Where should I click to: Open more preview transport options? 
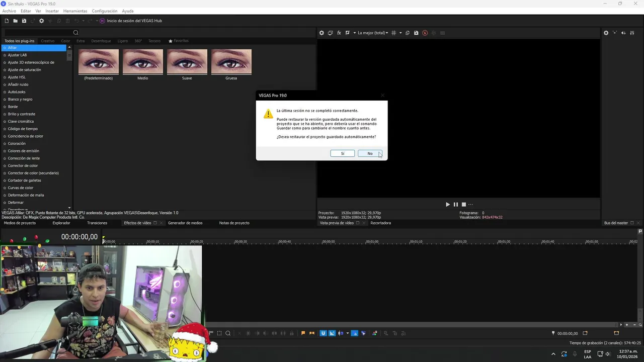pos(471,204)
